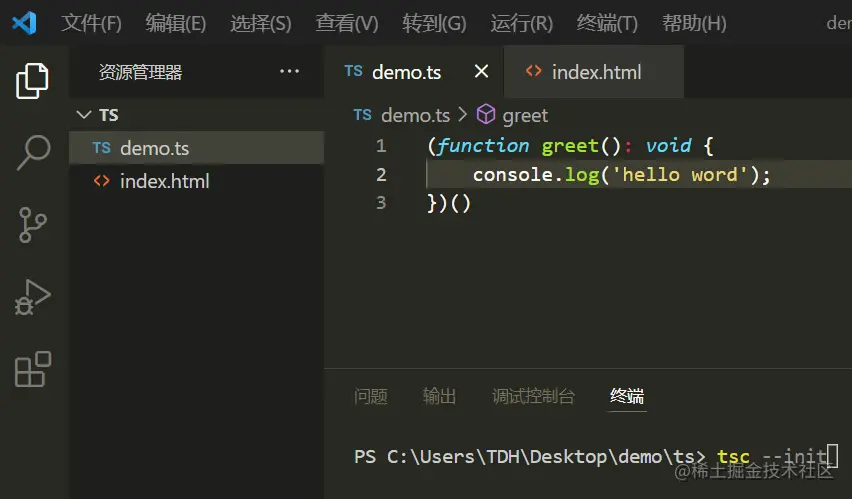Click demo.ts in the breadcrumb
This screenshot has width=852, height=499.
[x=415, y=115]
